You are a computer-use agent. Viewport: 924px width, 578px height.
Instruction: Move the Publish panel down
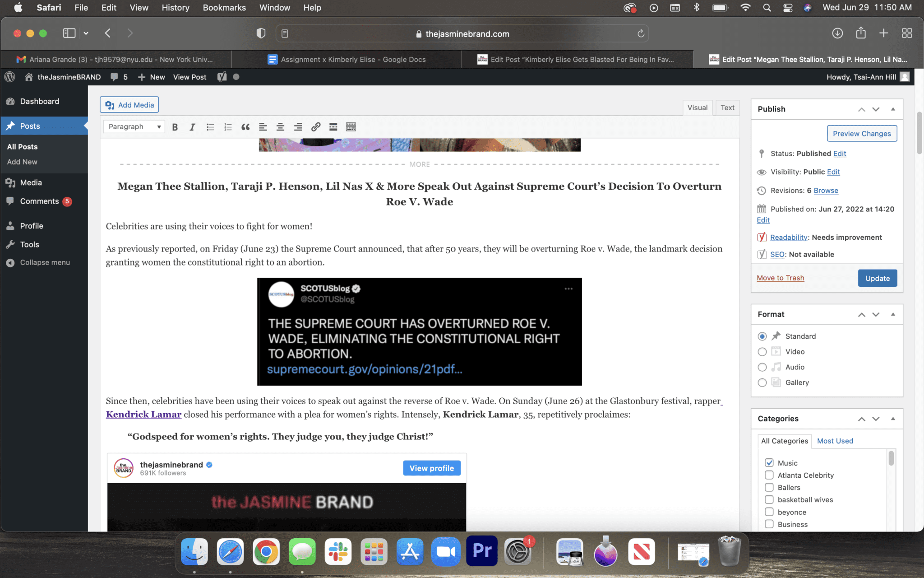pyautogui.click(x=876, y=109)
